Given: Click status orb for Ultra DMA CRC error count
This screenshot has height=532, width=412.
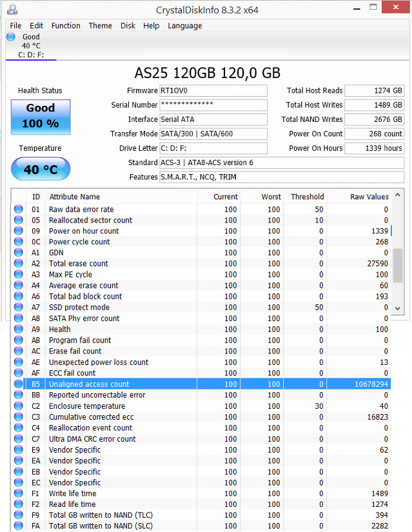Looking at the screenshot, I should pyautogui.click(x=18, y=438).
